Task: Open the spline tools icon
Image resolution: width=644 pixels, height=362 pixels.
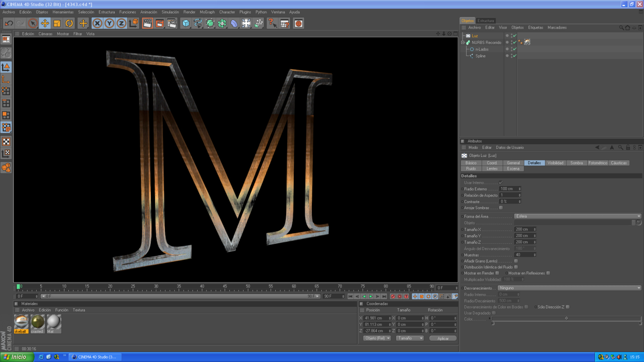Action: click(198, 23)
